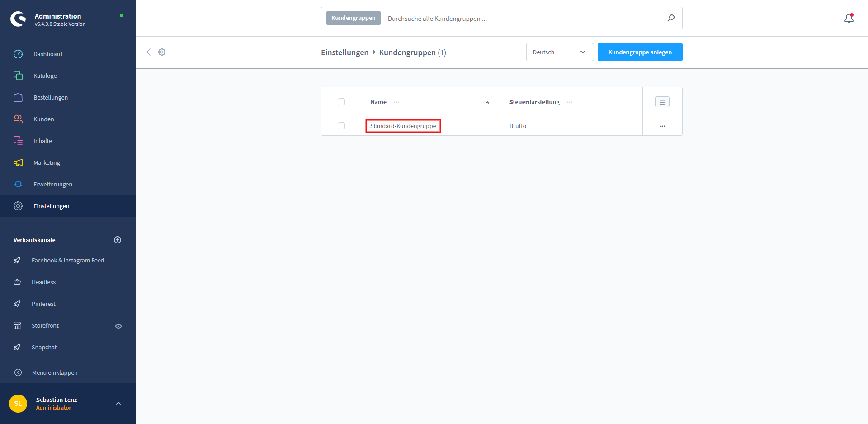This screenshot has height=424, width=868.
Task: Click the Headless basket icon
Action: (x=17, y=282)
